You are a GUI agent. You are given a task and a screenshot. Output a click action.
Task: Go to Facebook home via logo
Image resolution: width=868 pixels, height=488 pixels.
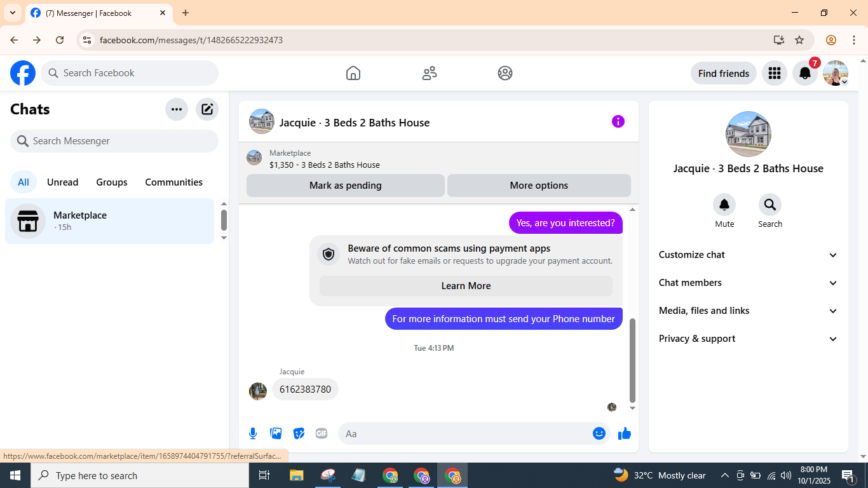point(23,73)
